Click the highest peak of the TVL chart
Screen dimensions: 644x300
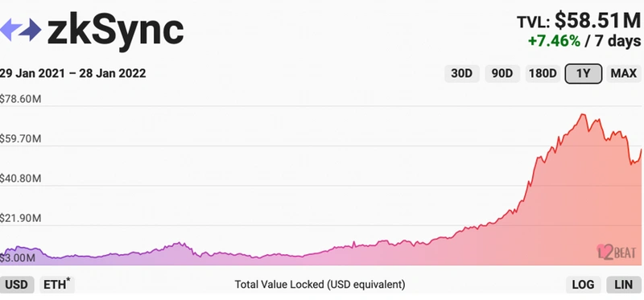[x=583, y=114]
